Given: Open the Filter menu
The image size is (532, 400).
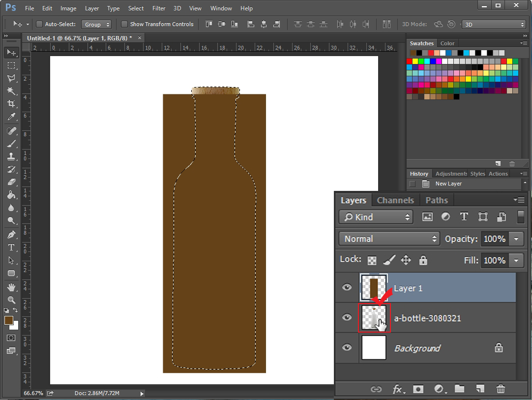Looking at the screenshot, I should pyautogui.click(x=159, y=8).
